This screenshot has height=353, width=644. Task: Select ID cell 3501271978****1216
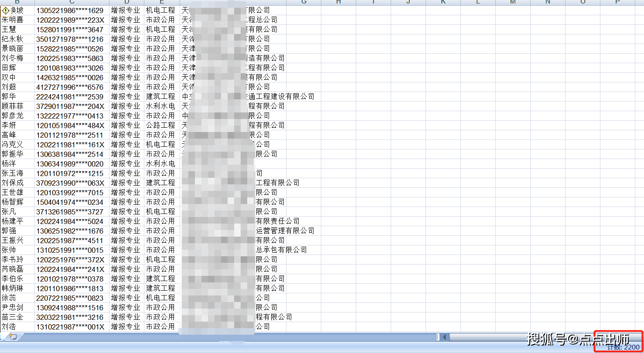pyautogui.click(x=72, y=39)
